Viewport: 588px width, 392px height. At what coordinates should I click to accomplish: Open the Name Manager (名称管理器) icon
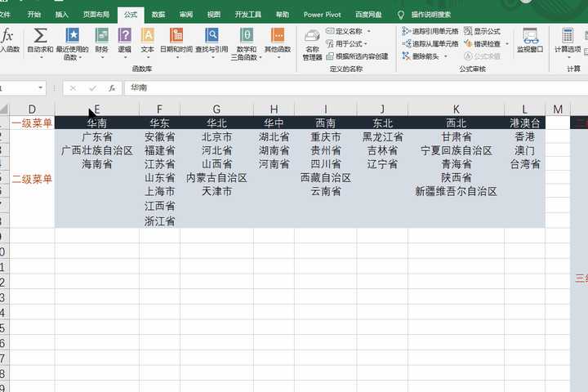(x=312, y=36)
